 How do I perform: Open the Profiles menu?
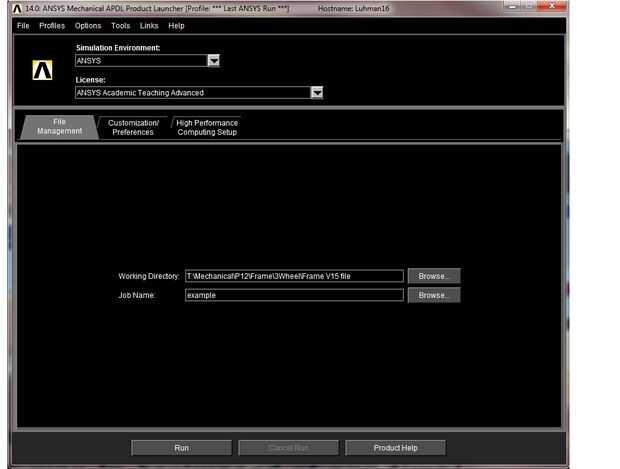(x=52, y=26)
